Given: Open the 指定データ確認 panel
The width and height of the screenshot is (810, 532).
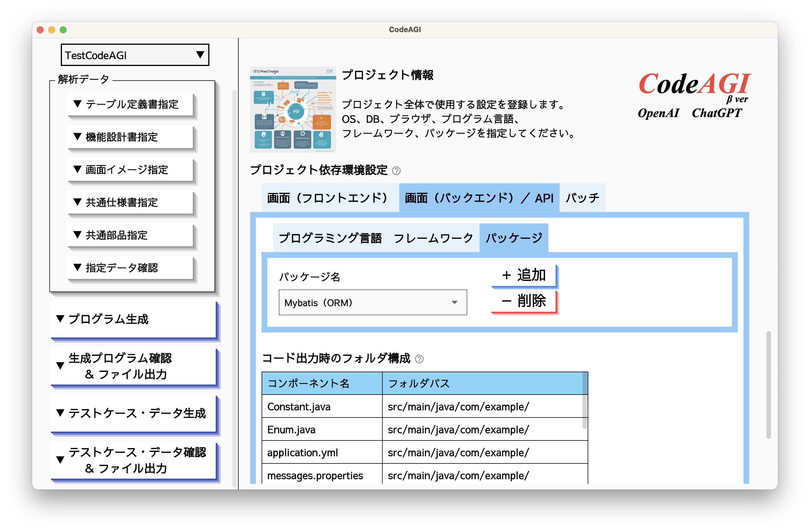Looking at the screenshot, I should (x=130, y=268).
